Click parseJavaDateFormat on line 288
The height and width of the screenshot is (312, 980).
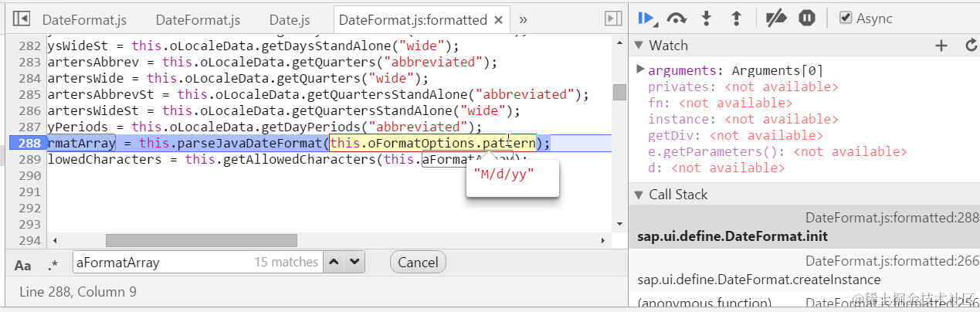[250, 144]
